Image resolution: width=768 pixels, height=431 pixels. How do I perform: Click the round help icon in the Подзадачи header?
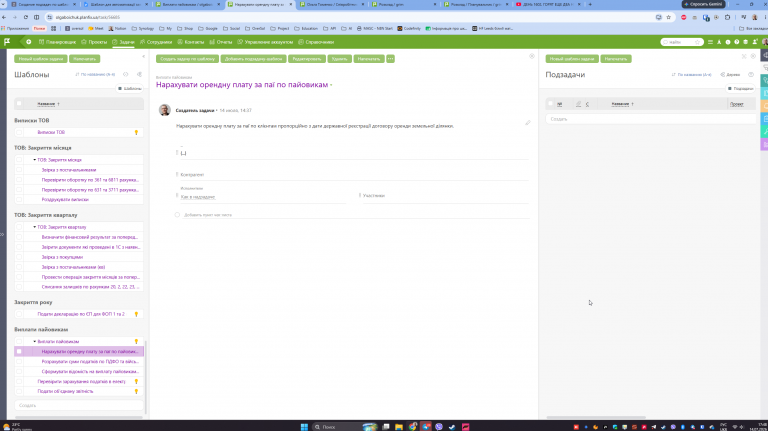[x=751, y=74]
